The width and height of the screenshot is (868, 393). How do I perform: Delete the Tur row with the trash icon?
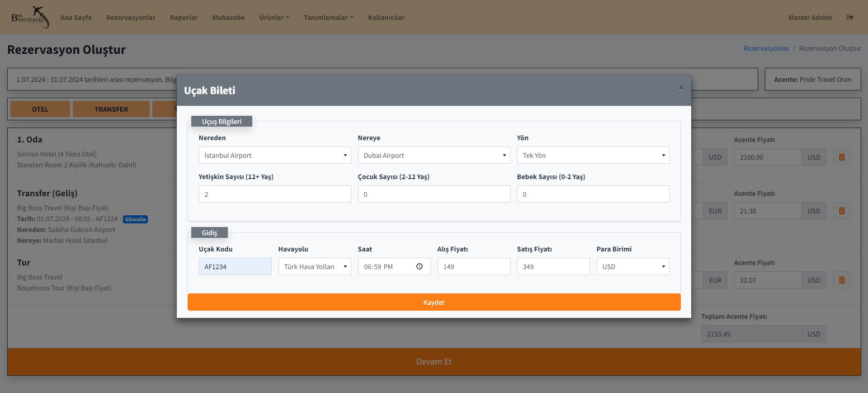pos(842,280)
